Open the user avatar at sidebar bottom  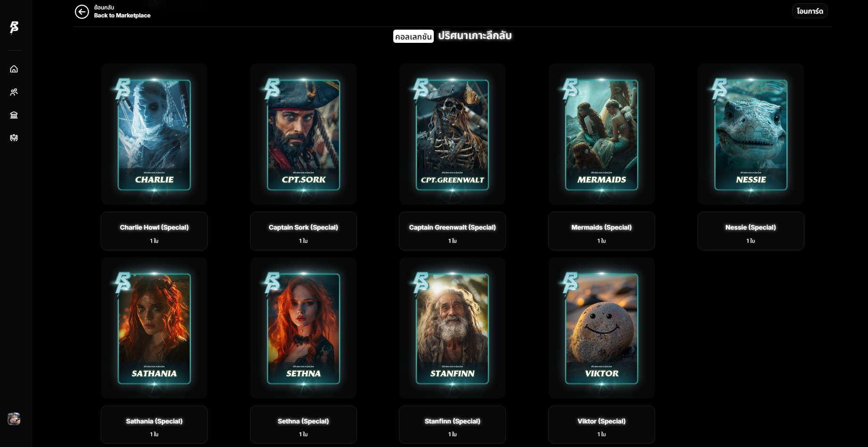(x=14, y=419)
